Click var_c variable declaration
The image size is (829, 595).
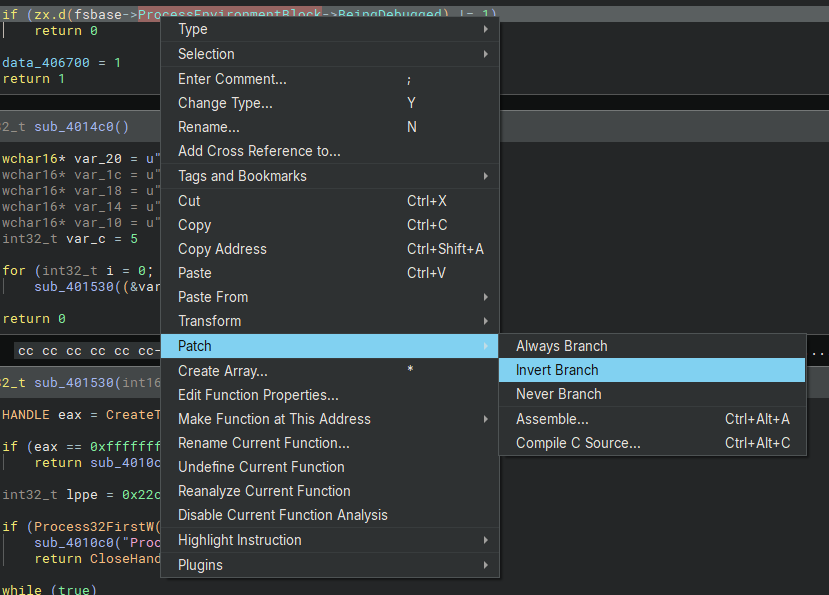(86, 239)
